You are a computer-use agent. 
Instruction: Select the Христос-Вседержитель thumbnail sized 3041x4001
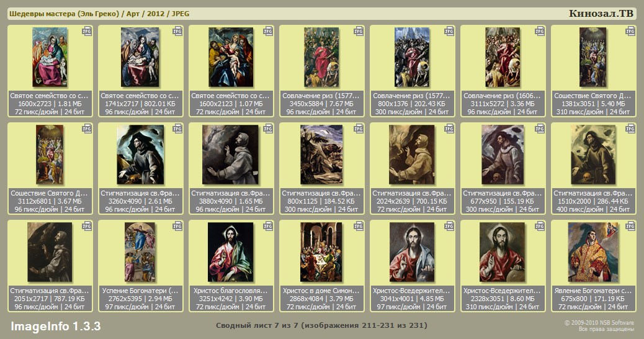[x=412, y=251]
